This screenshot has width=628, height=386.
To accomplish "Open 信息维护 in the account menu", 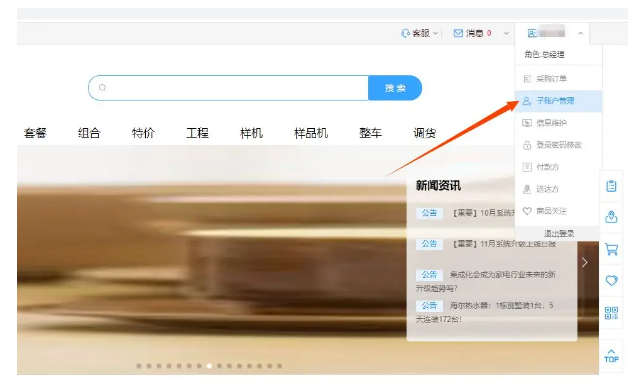I will click(558, 123).
